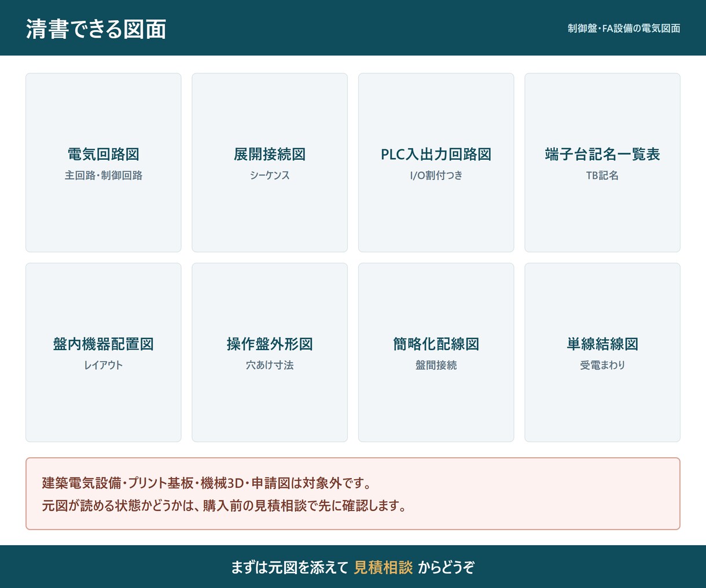Open the 簡略化配線図 card

[436, 352]
